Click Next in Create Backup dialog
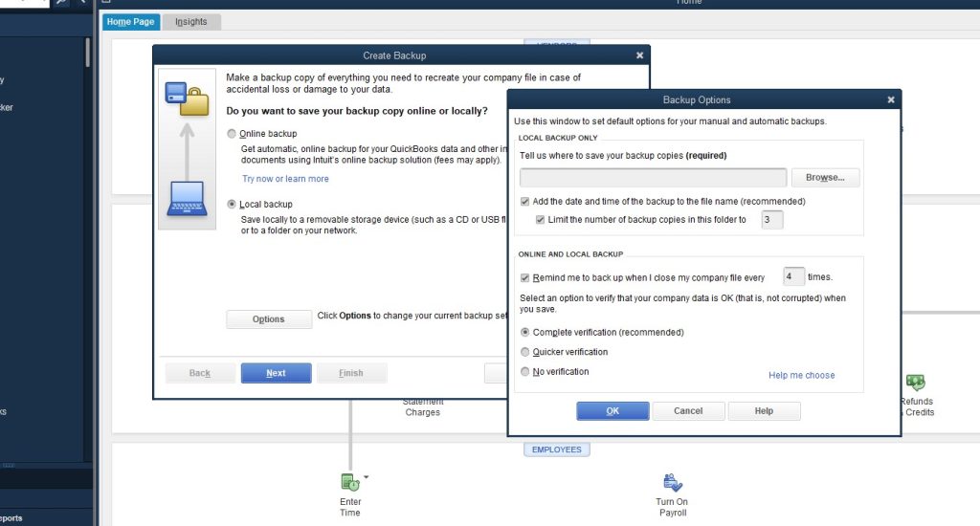The width and height of the screenshot is (980, 526). pyautogui.click(x=277, y=373)
